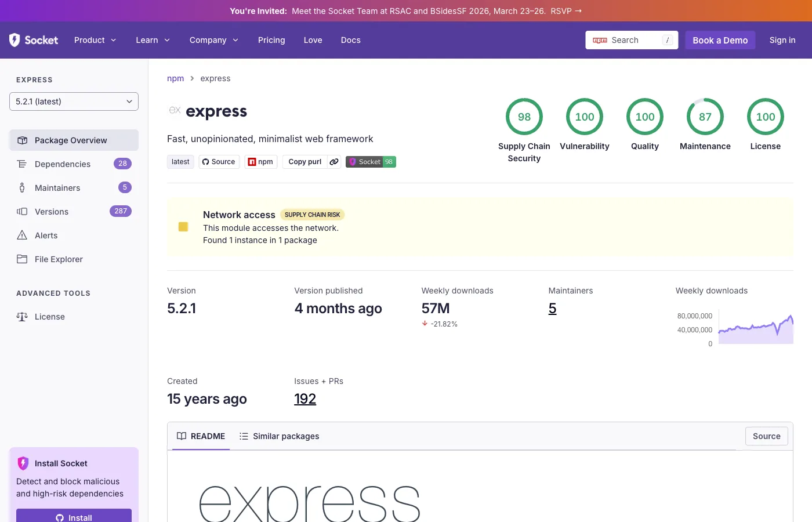This screenshot has height=522, width=812.
Task: View Alerts via the warning triangle icon
Action: (x=21, y=235)
